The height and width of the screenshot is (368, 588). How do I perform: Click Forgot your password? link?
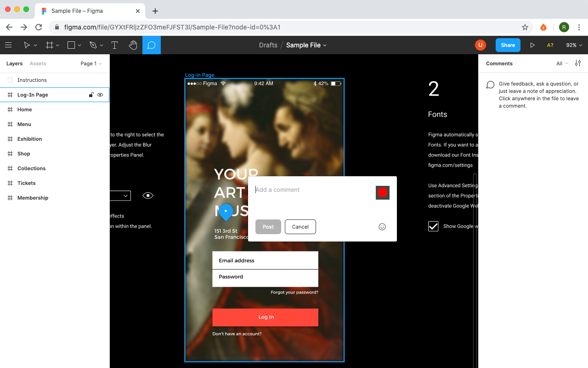(x=294, y=293)
